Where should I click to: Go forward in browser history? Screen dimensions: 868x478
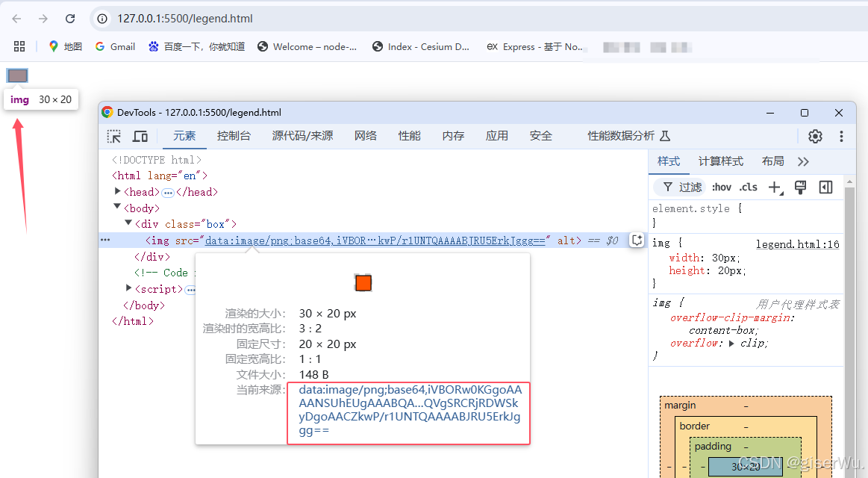click(43, 18)
